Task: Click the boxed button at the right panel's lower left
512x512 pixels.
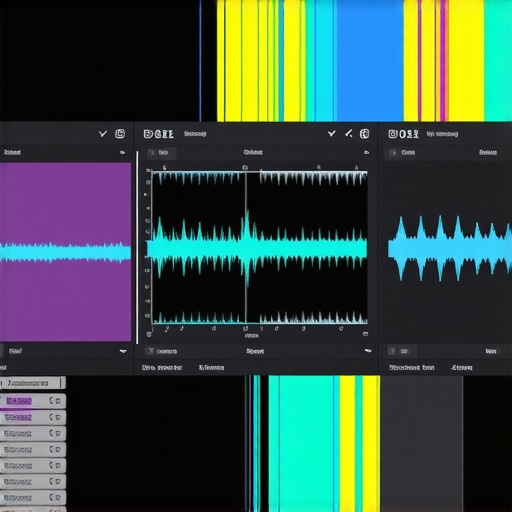Action: click(401, 351)
